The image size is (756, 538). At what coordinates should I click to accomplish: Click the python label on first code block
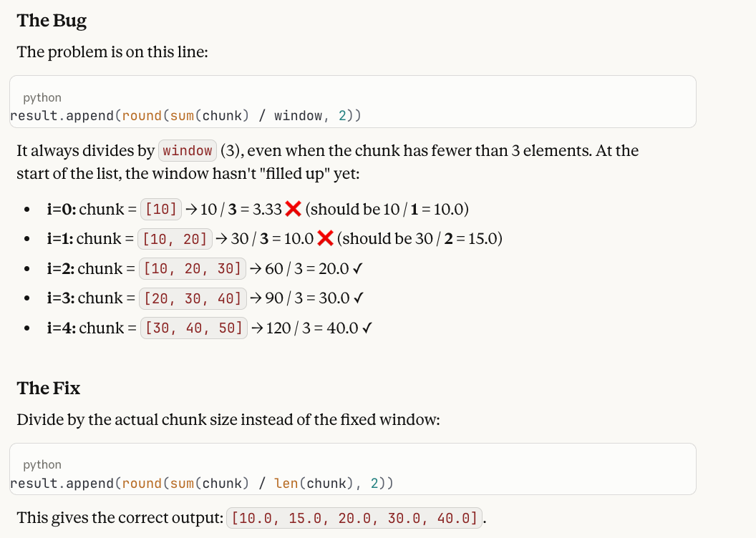tap(42, 97)
